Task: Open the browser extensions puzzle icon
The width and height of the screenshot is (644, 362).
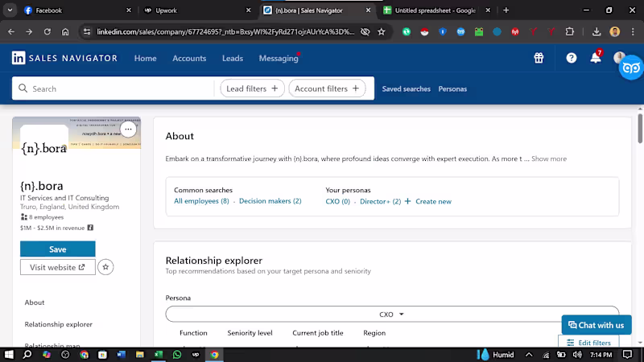Action: [x=570, y=31]
